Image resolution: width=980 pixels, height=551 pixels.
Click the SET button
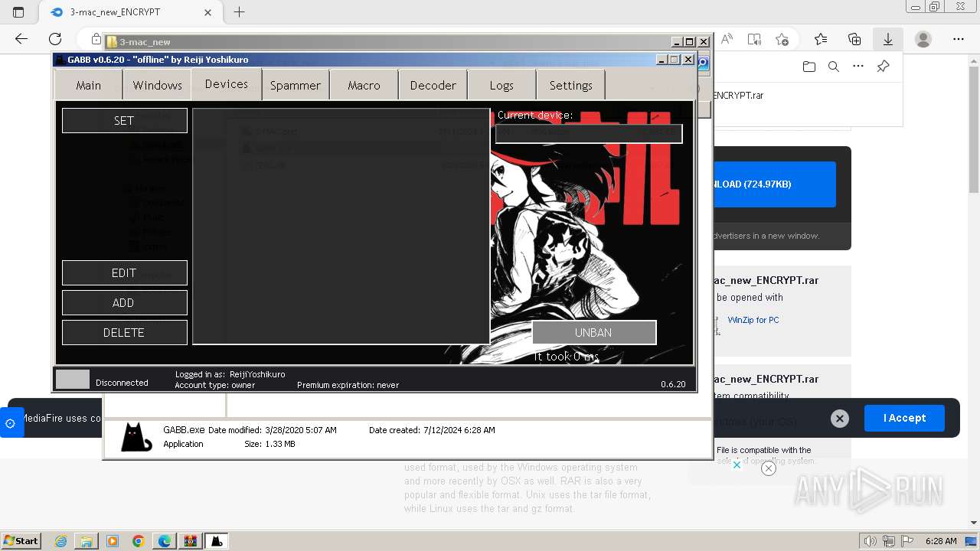click(x=124, y=120)
